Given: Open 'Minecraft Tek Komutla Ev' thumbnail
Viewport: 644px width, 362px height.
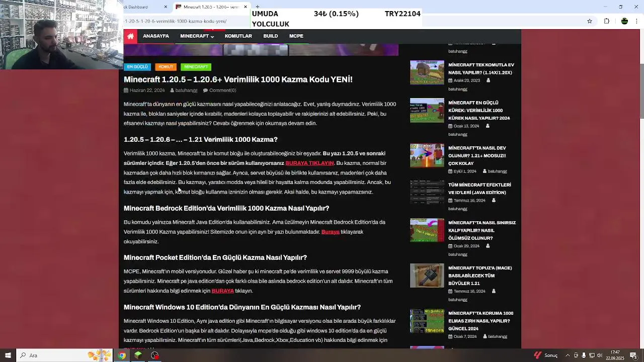Looking at the screenshot, I should [427, 72].
